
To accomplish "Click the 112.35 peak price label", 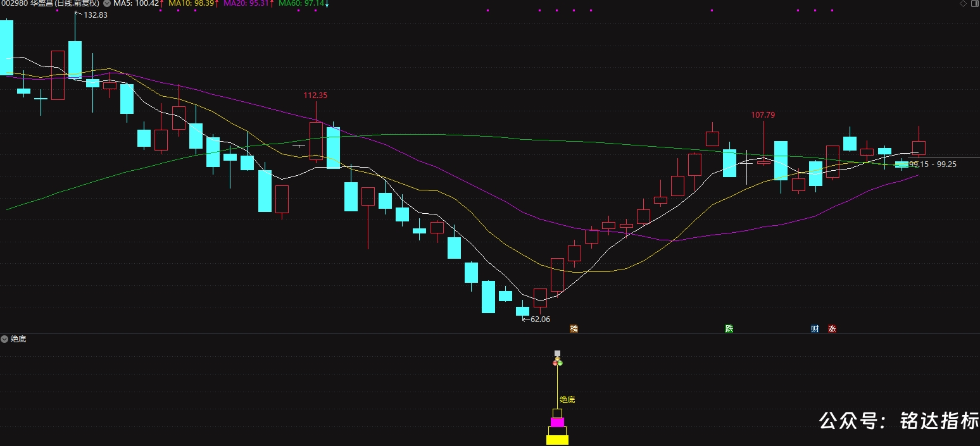I will [x=315, y=96].
